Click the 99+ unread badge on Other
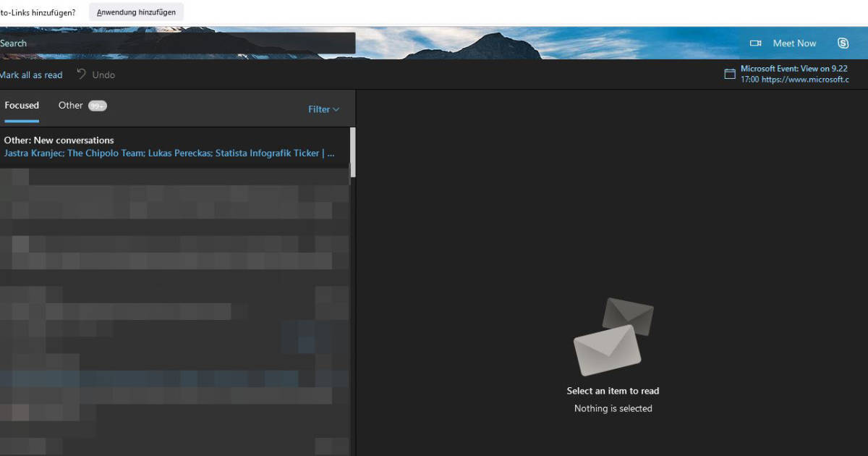The image size is (868, 456). click(96, 105)
